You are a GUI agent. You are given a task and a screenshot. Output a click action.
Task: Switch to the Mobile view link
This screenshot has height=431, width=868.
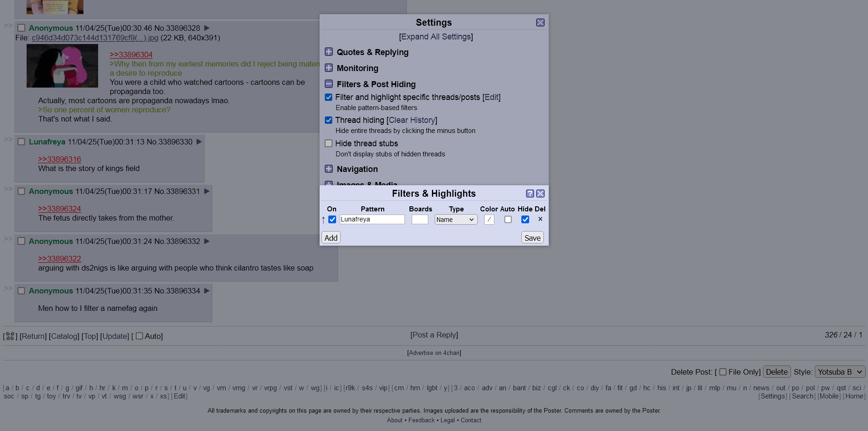pos(829,396)
